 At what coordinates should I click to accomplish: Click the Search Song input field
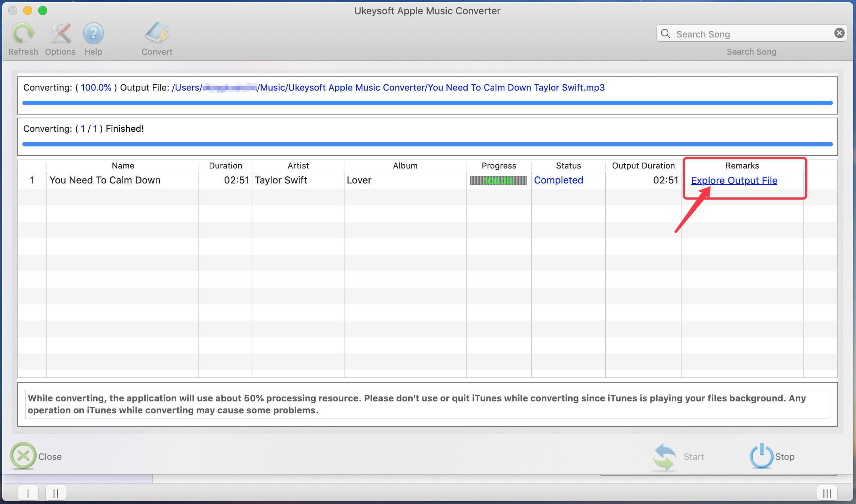coord(751,34)
